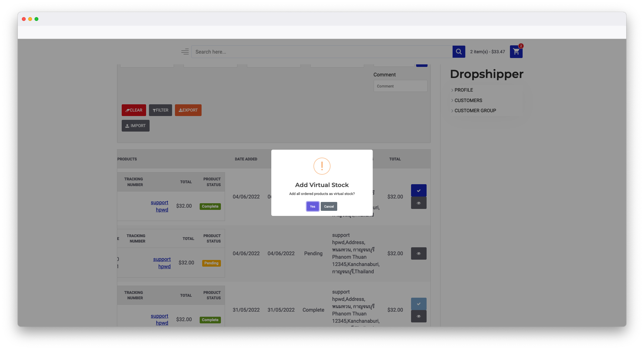This screenshot has height=350, width=644.
Task: Toggle visibility with the eye icon on the first order
Action: (419, 203)
